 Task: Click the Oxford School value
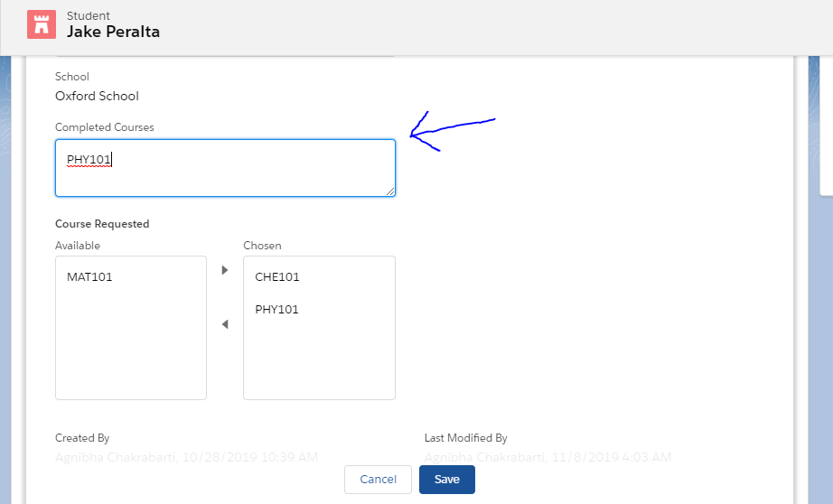point(97,96)
